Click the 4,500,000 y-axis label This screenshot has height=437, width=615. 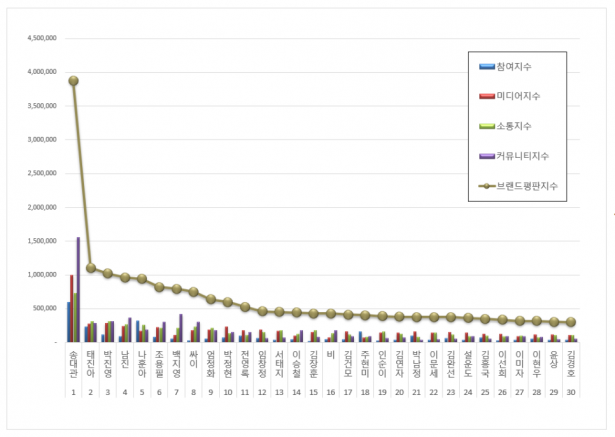(x=37, y=39)
